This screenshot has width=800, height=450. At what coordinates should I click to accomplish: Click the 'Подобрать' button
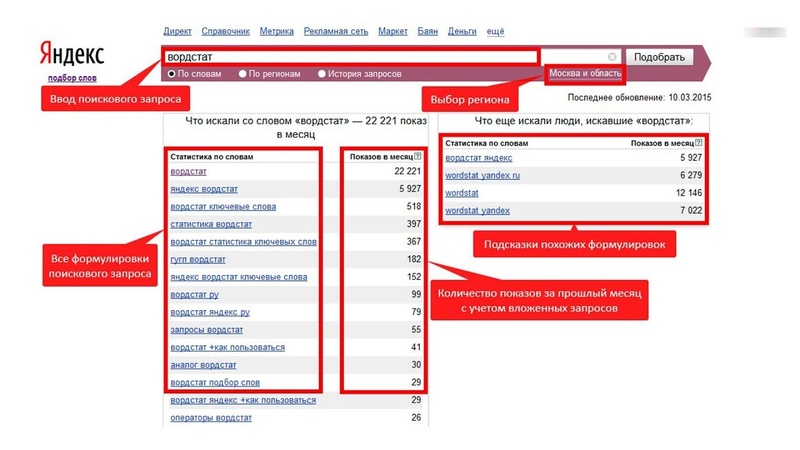[659, 57]
